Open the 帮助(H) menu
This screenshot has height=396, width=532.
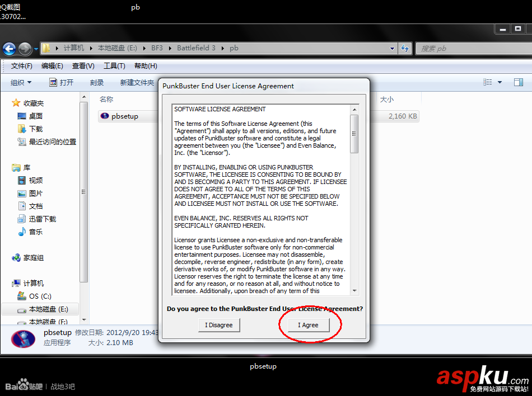coord(146,65)
